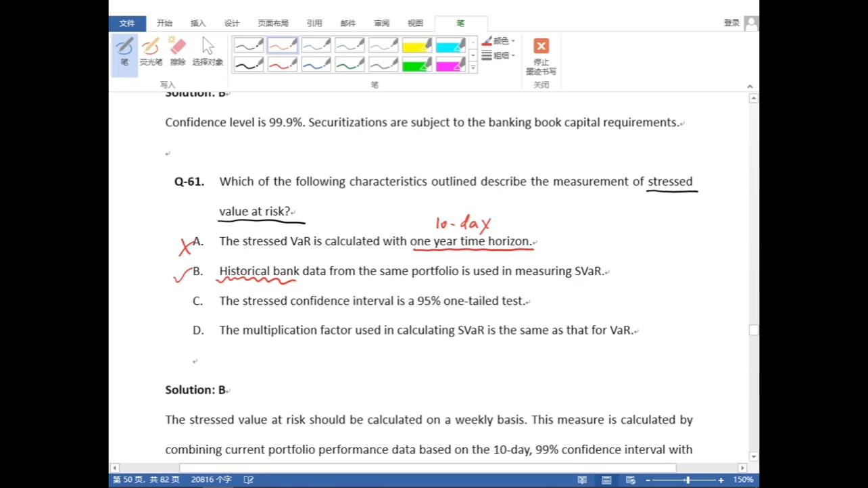Image resolution: width=868 pixels, height=488 pixels.
Task: Click 登录 to sign in
Action: [x=731, y=23]
